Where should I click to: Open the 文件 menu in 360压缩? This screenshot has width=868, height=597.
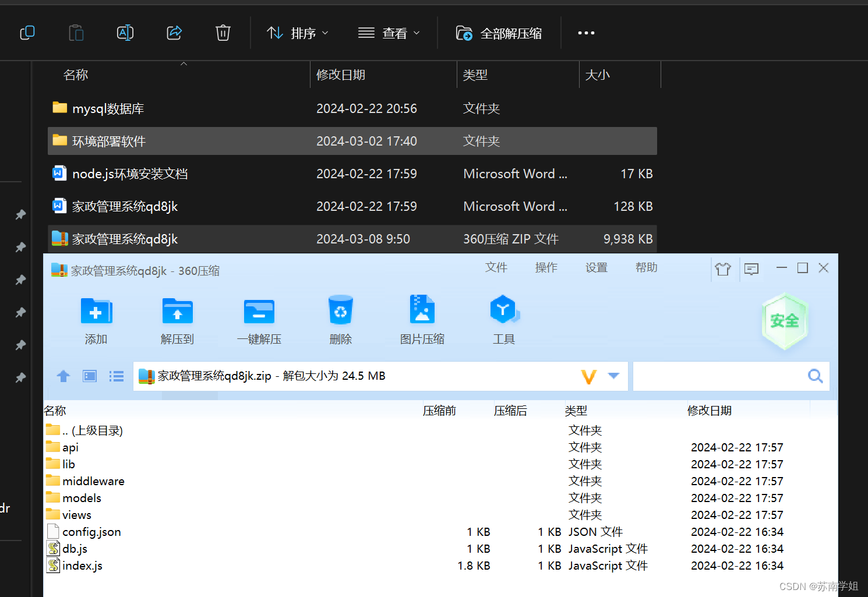[x=496, y=267]
